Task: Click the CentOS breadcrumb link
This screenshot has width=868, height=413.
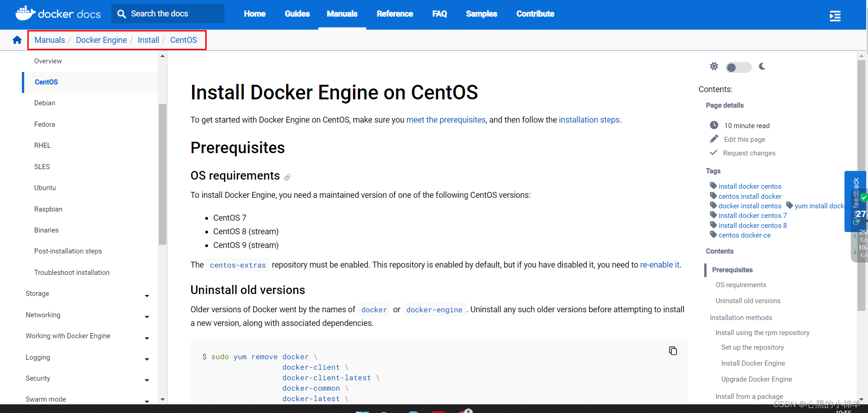Action: pyautogui.click(x=184, y=40)
